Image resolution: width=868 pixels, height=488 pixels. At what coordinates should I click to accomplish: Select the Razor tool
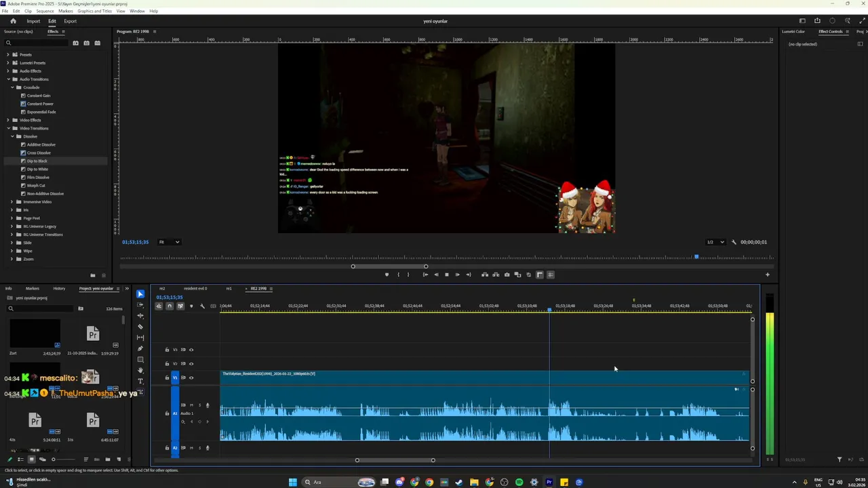click(x=140, y=327)
